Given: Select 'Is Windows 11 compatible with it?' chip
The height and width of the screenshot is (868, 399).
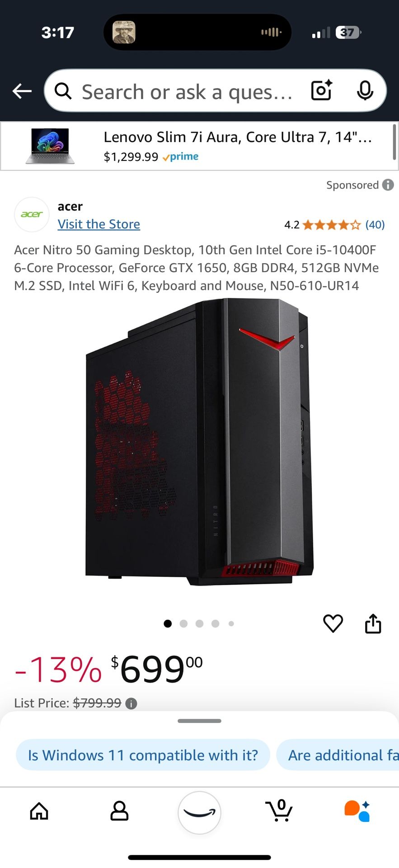Looking at the screenshot, I should pos(143,755).
